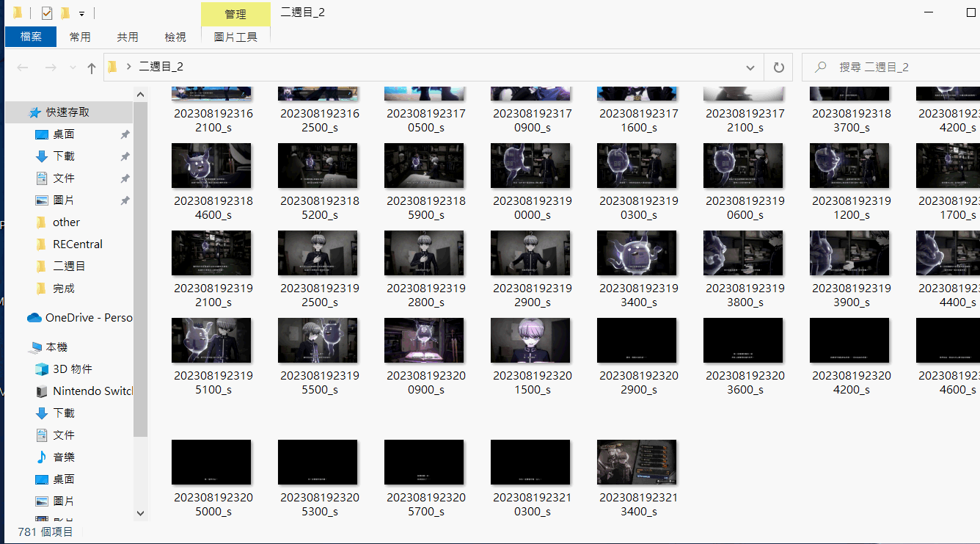Go back with the Back arrow
980x544 pixels.
(23, 68)
